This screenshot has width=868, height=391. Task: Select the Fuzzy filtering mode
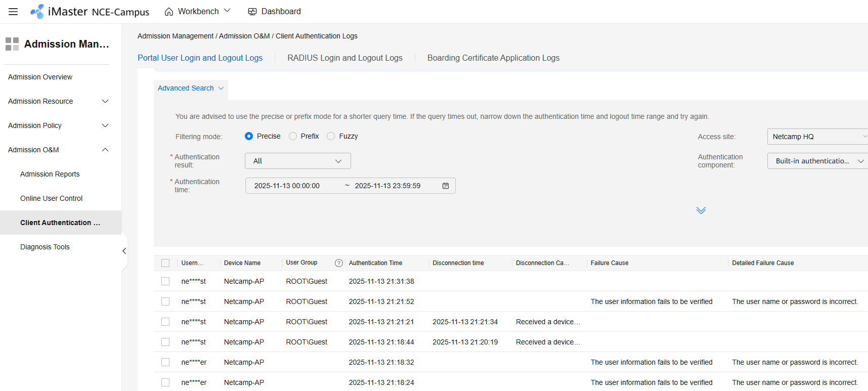tap(331, 136)
